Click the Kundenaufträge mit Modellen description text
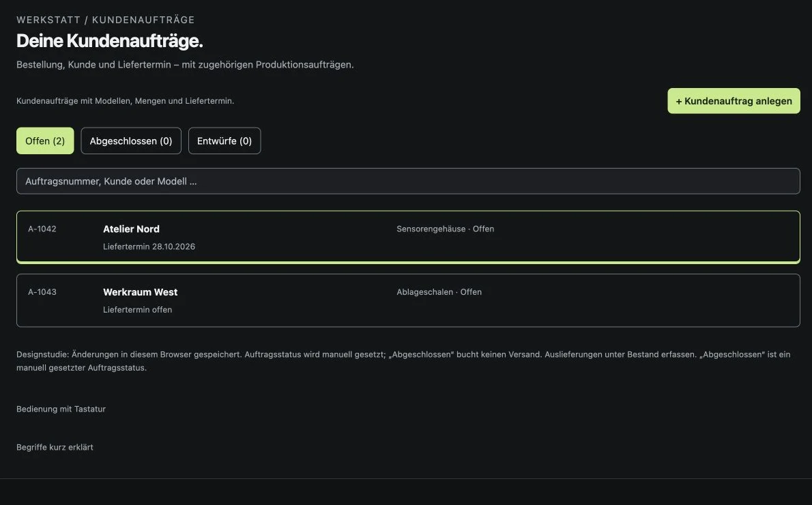Image resolution: width=812 pixels, height=505 pixels. point(126,101)
